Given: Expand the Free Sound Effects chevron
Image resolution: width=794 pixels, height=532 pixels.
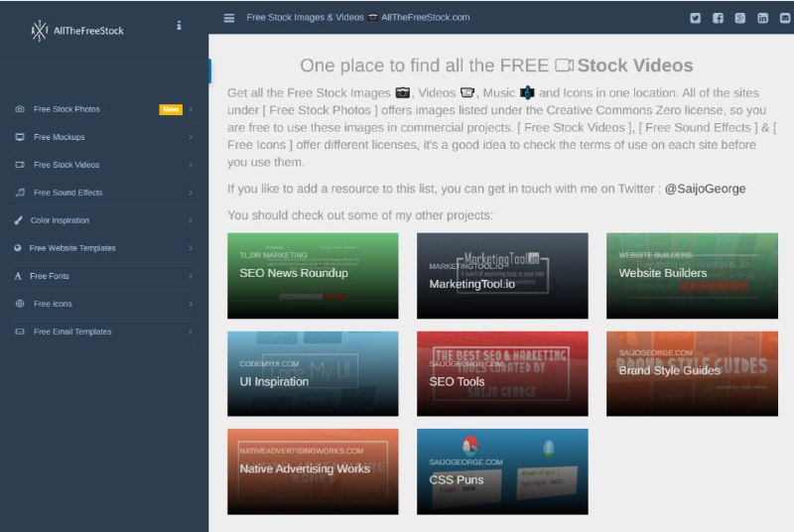Looking at the screenshot, I should tap(191, 193).
